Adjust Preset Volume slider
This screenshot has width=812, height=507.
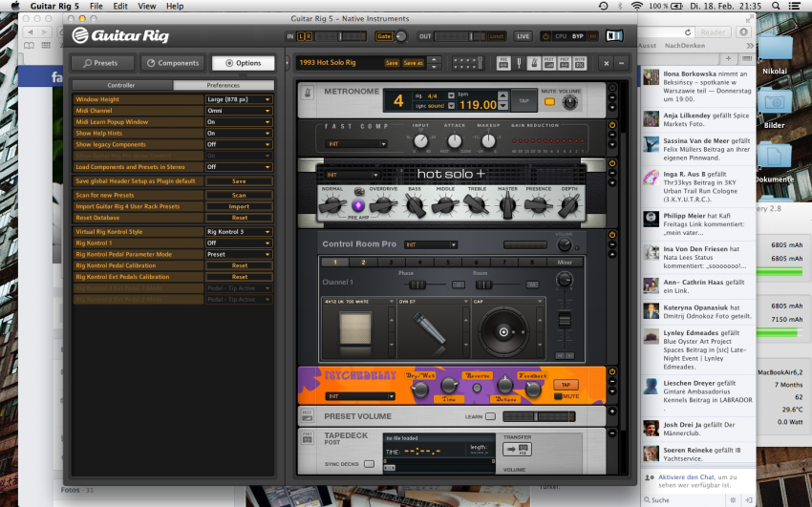539,416
